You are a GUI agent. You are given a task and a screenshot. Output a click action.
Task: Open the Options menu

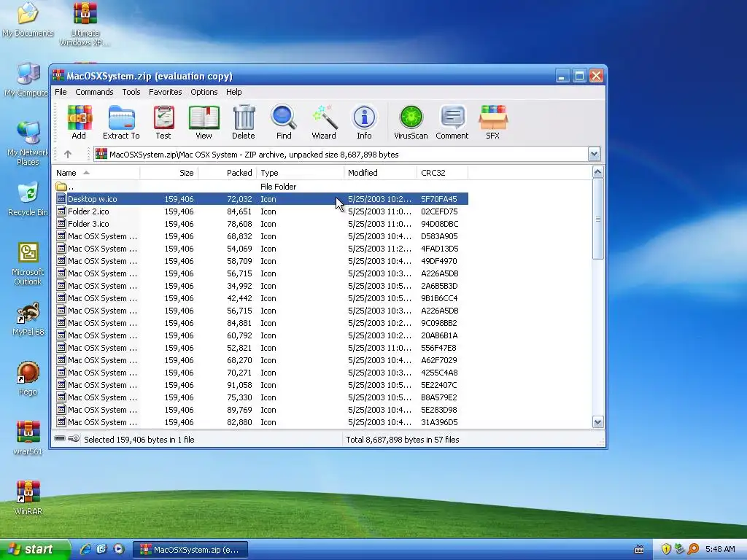coord(204,92)
